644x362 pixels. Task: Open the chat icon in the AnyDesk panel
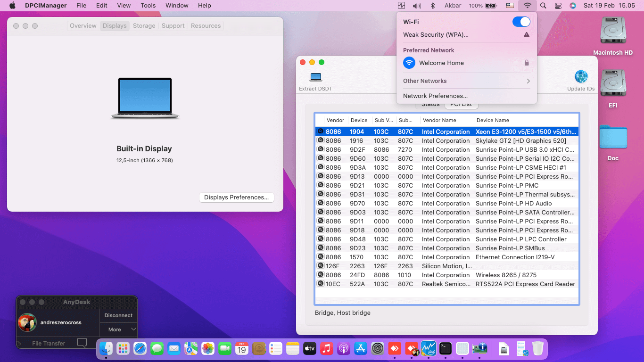pyautogui.click(x=82, y=343)
